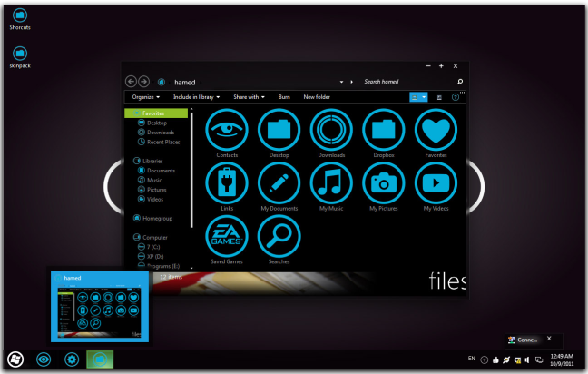Open the My Videos play icon
588x374 pixels.
tap(436, 183)
